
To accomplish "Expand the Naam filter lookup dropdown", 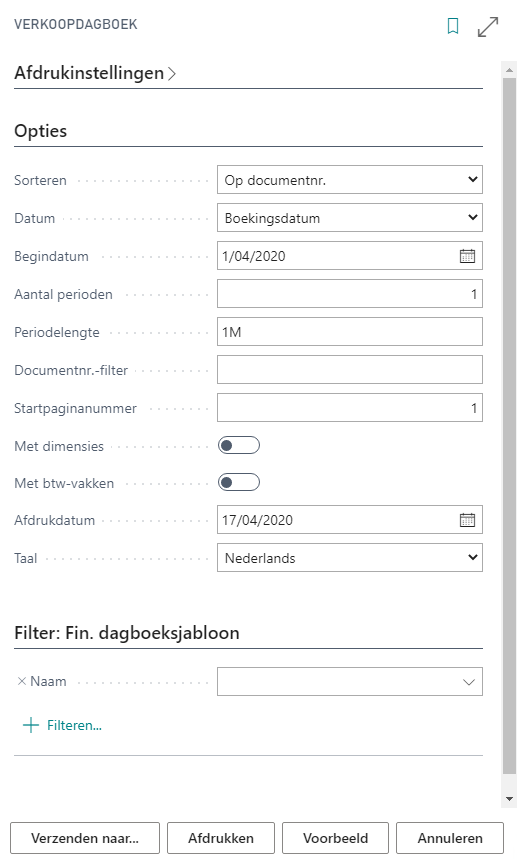I will coord(469,682).
